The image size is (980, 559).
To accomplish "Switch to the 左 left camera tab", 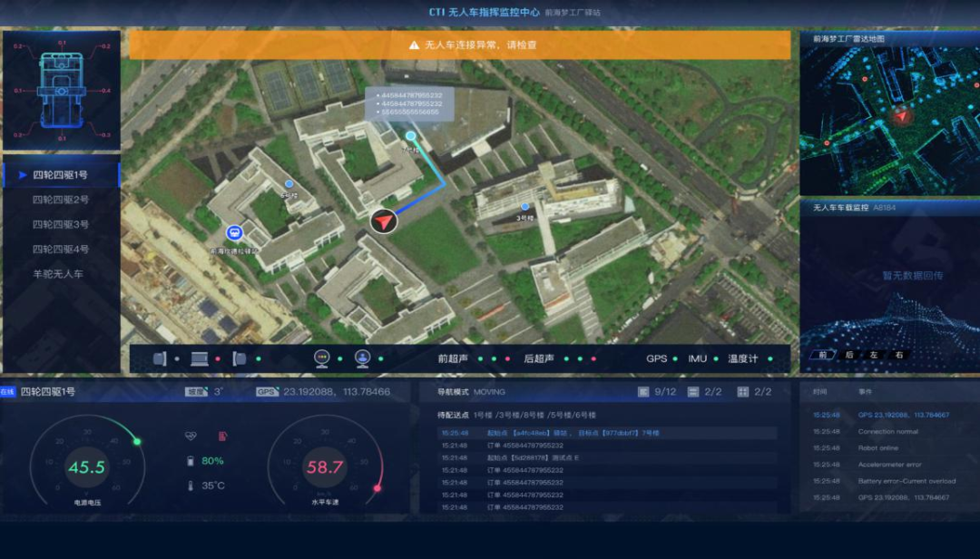I will tap(874, 355).
